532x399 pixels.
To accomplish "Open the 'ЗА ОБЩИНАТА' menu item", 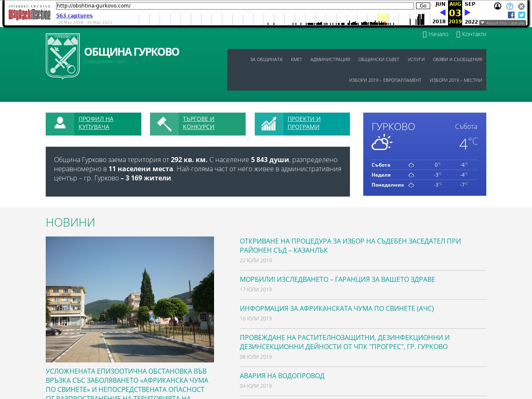I will pyautogui.click(x=266, y=59).
